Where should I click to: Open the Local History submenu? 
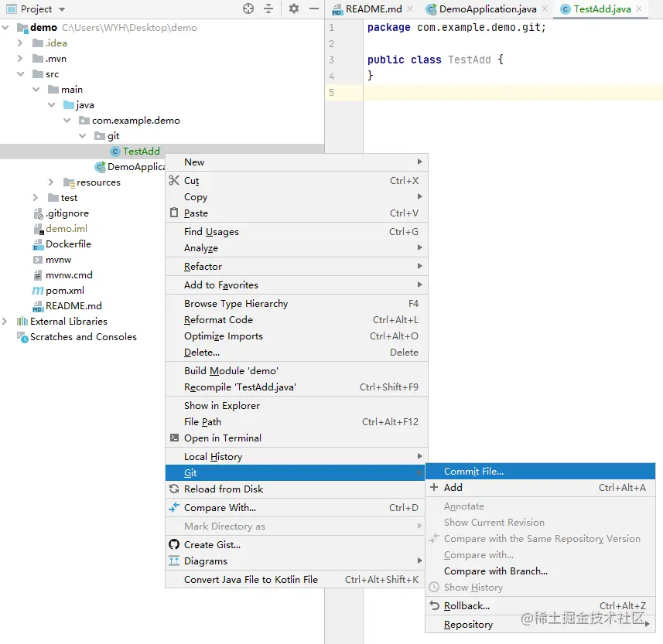coord(296,457)
